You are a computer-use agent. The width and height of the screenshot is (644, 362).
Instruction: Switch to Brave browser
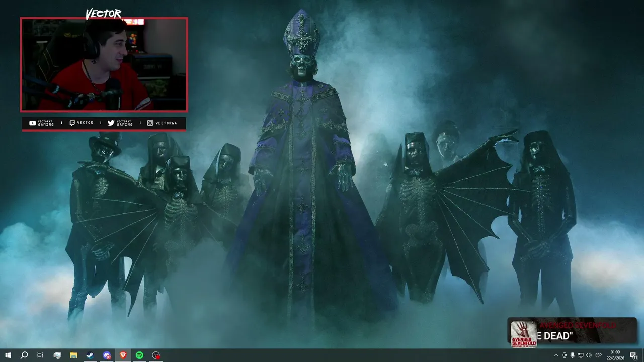(123, 355)
